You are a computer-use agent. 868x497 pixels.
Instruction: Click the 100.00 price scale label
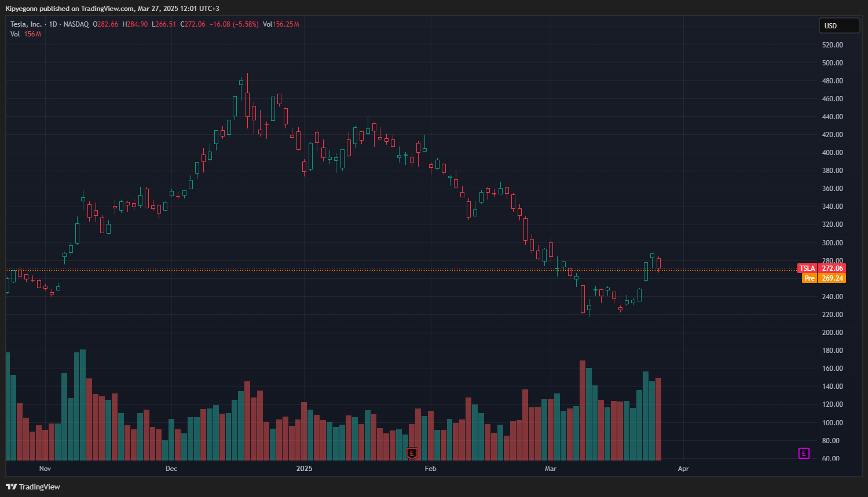pos(833,423)
